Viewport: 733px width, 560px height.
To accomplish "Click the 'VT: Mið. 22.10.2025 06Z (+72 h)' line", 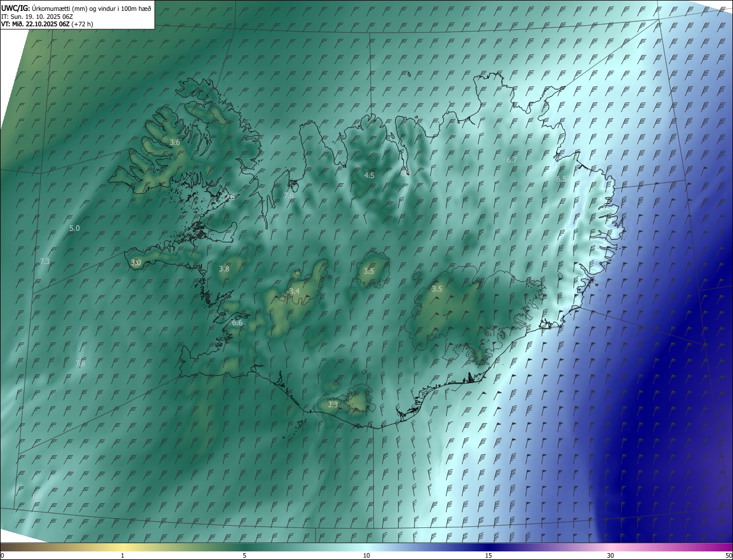I will (47, 24).
